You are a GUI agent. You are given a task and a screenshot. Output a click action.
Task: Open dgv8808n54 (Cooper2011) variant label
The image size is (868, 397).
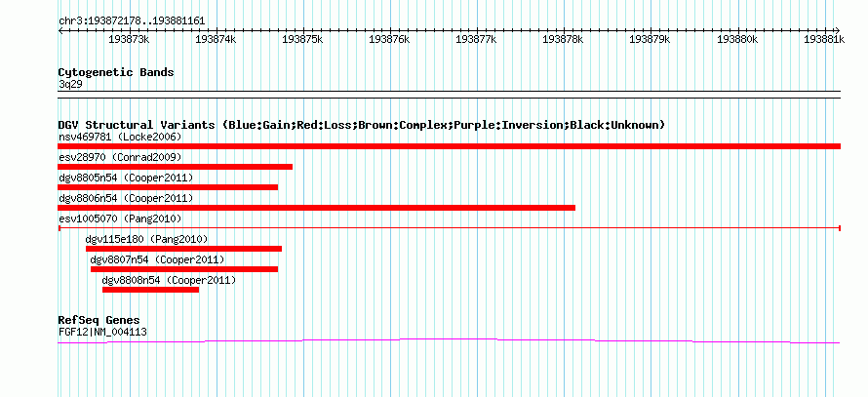[x=170, y=280]
